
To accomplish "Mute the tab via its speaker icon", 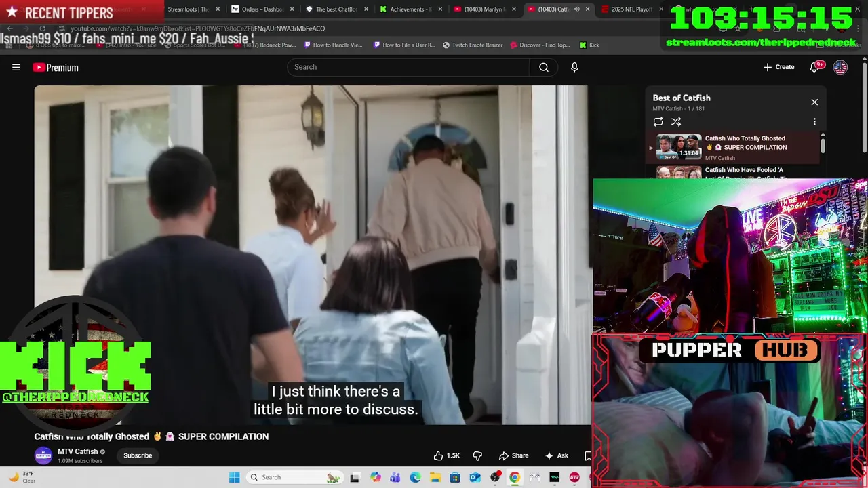I will point(576,9).
